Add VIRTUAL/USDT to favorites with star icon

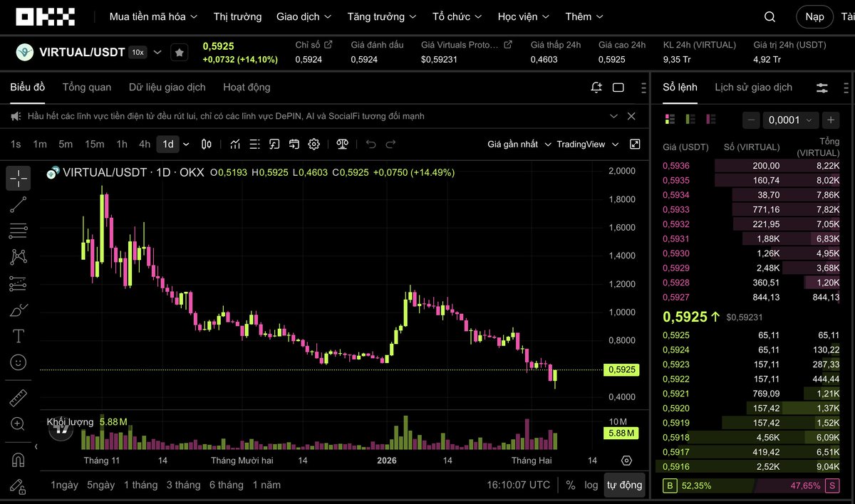coord(180,52)
